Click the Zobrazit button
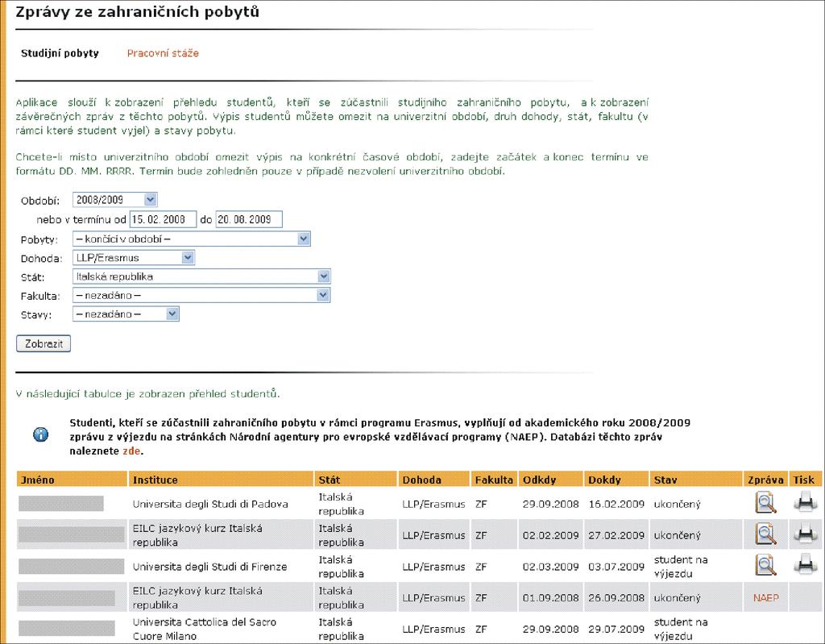The image size is (825, 644). [x=44, y=344]
